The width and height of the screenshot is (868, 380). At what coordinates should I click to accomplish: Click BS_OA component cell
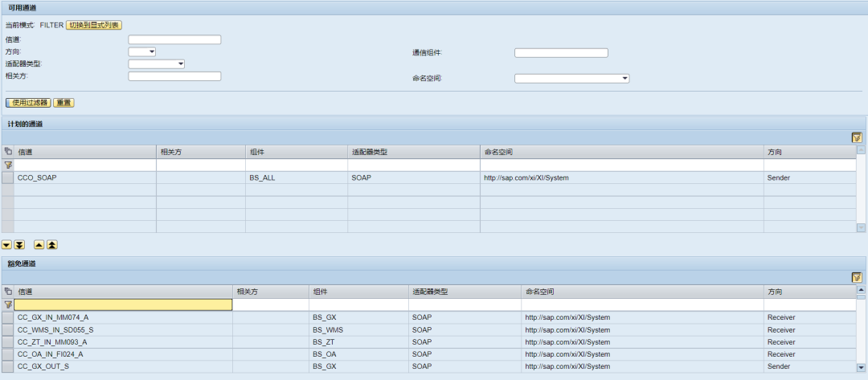358,354
